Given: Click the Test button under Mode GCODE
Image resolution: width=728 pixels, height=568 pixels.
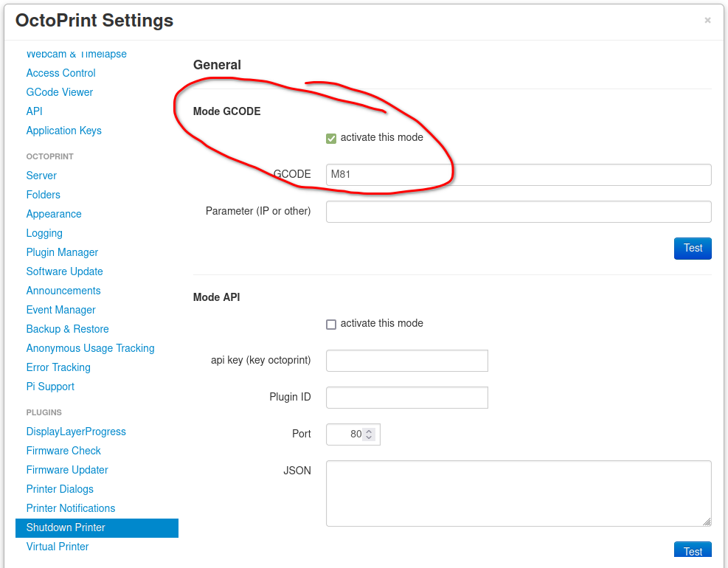Looking at the screenshot, I should click(x=693, y=249).
